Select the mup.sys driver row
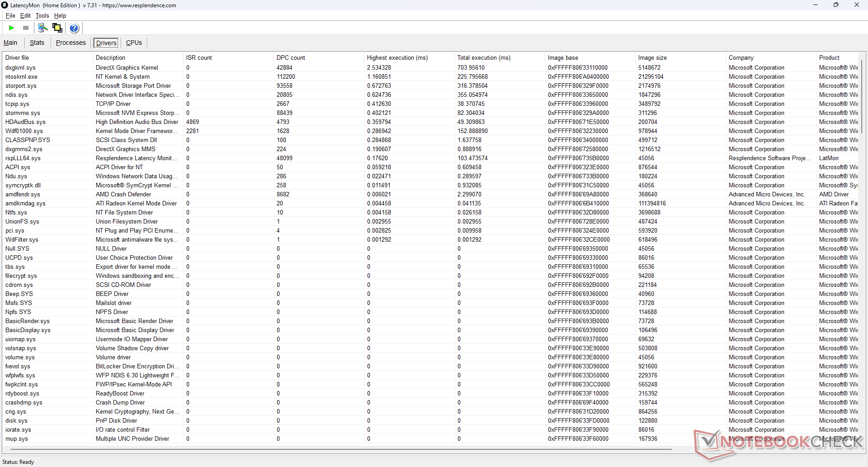868x467 pixels. point(430,438)
